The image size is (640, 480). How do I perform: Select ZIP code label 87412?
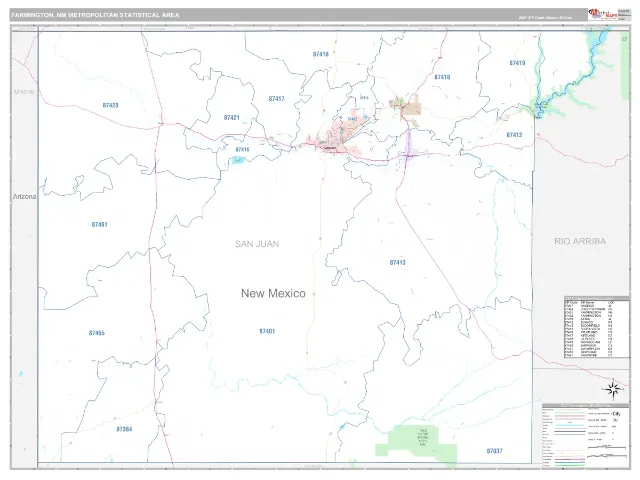click(514, 135)
